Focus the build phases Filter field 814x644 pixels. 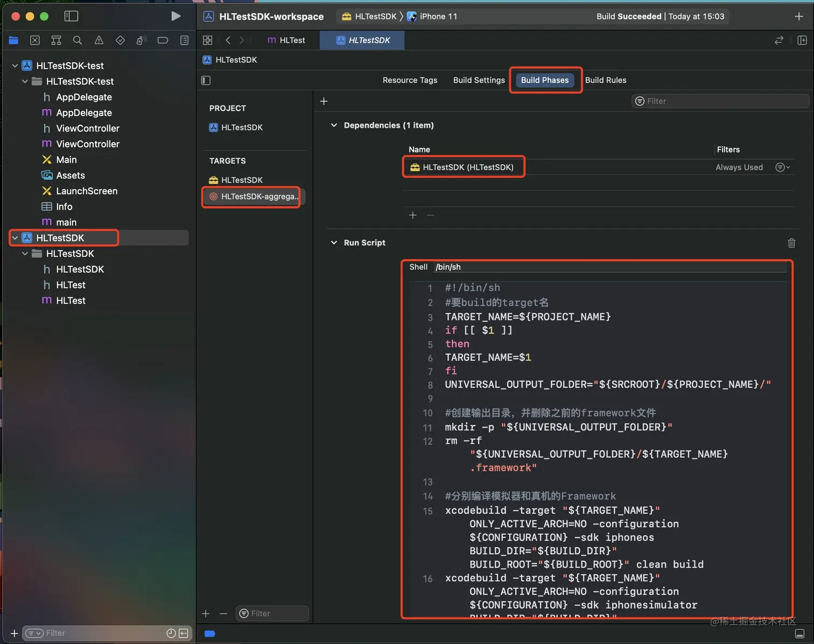[720, 101]
